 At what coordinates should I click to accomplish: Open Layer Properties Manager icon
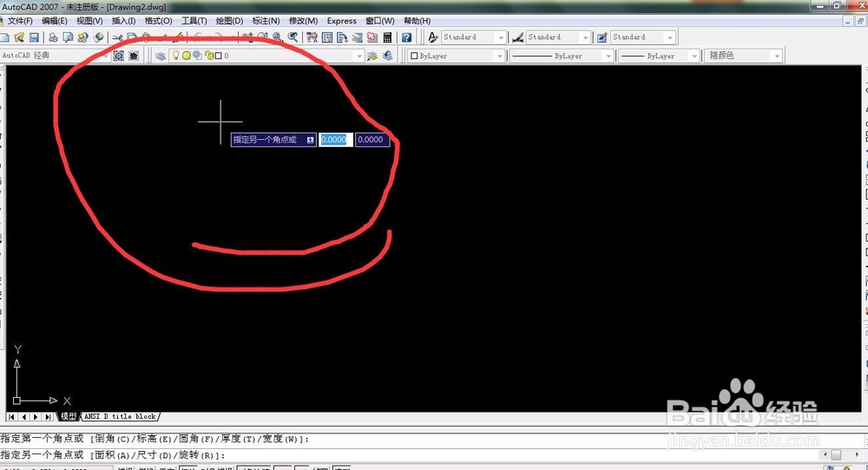pos(160,56)
